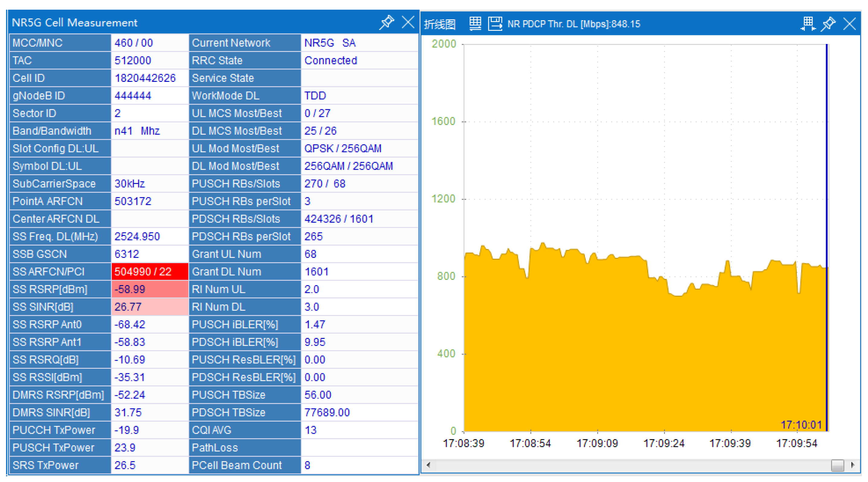The width and height of the screenshot is (868, 482).
Task: Click the chart grid options icon
Action: click(x=808, y=24)
